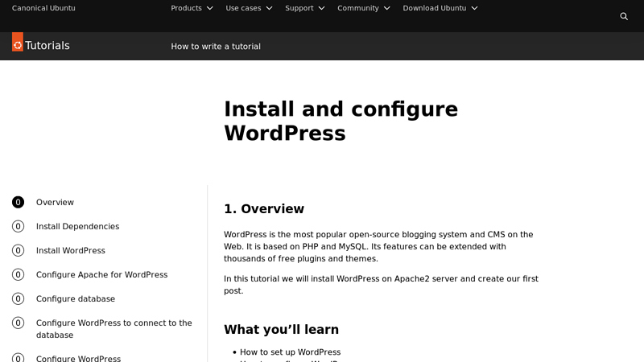Open How to write a tutorial
This screenshot has height=362, width=644.
(x=216, y=47)
